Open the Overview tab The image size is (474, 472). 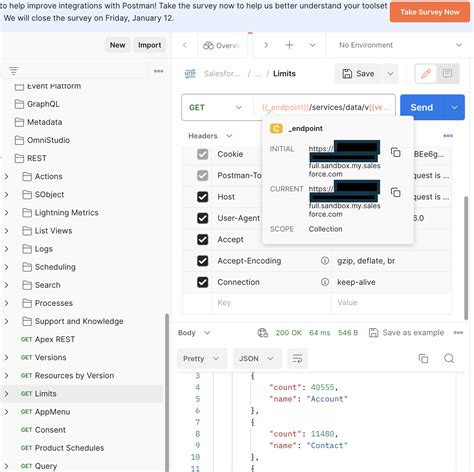point(222,45)
